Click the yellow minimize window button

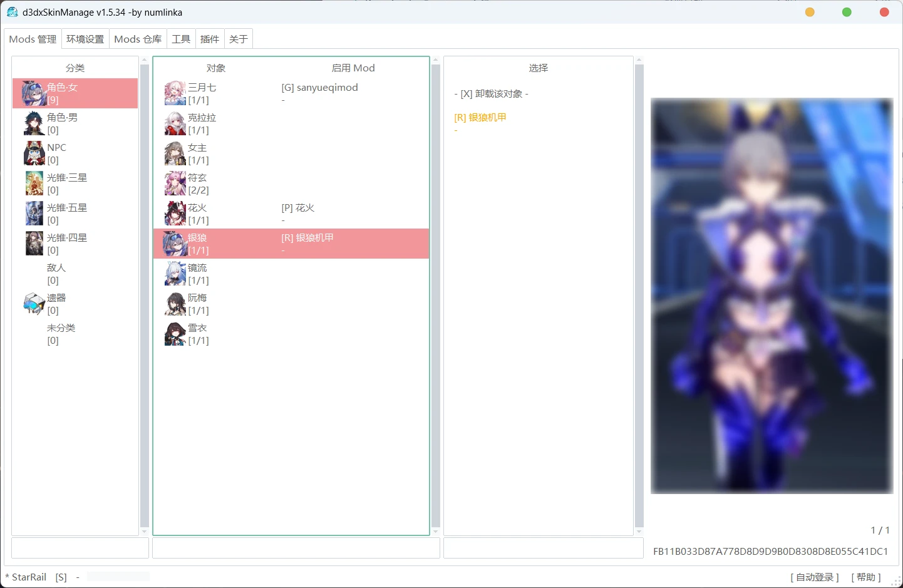click(x=810, y=12)
